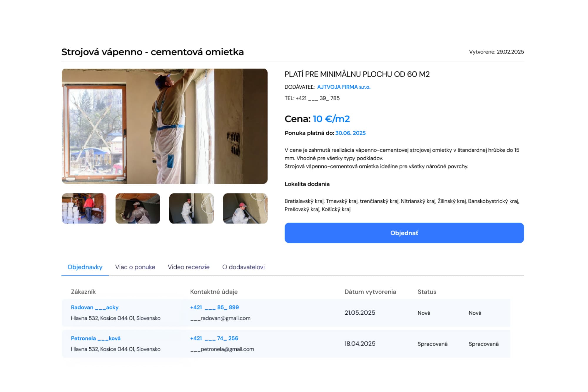Open the Viac o ponuke tab
The height and width of the screenshot is (392, 588).
(x=135, y=267)
